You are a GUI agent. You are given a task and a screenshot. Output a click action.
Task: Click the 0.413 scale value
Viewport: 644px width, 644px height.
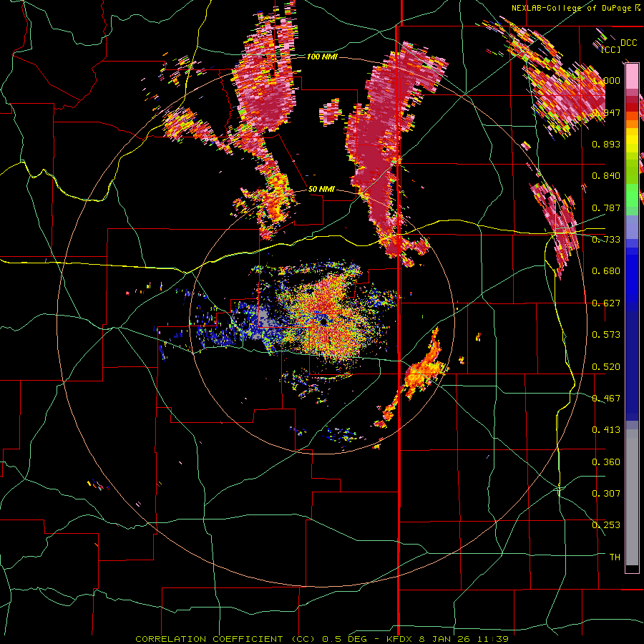[606, 430]
